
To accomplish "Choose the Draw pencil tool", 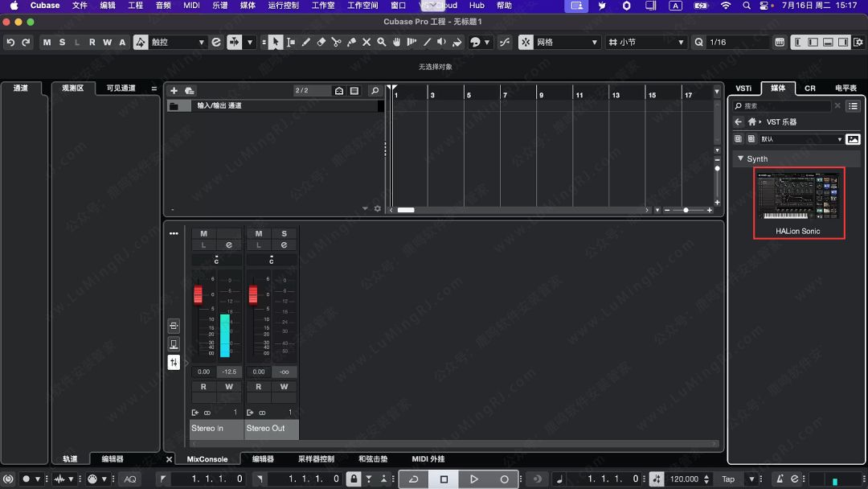I will click(x=306, y=43).
